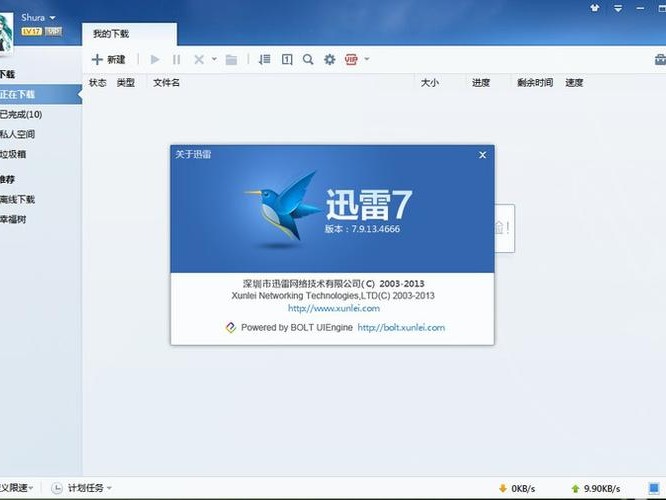The height and width of the screenshot is (500, 666).
Task: Open the http://bolt.xunlei.com link
Action: coord(401,328)
